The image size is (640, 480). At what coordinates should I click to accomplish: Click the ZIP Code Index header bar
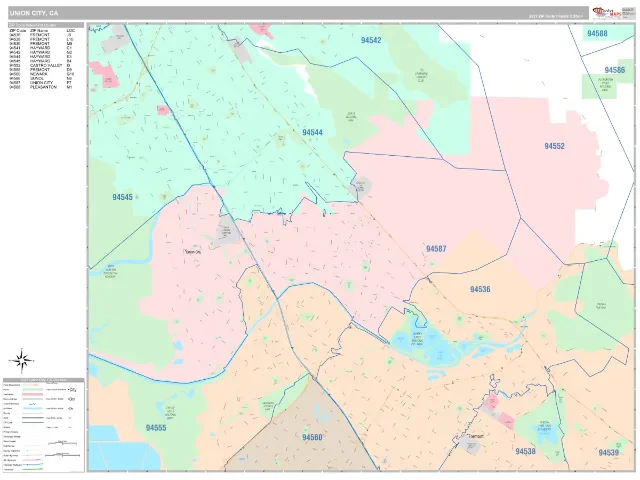click(46, 25)
